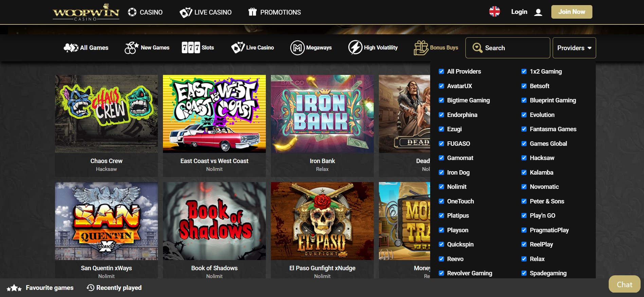Screen dimensions: 644x297
Task: Toggle the Bigtime Gaming checkbox
Action: [441, 100]
